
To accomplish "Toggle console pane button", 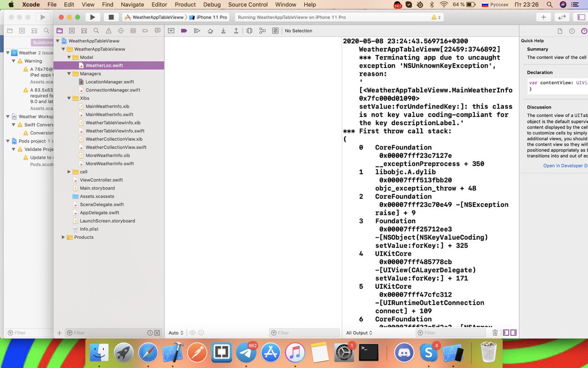I will 513,333.
